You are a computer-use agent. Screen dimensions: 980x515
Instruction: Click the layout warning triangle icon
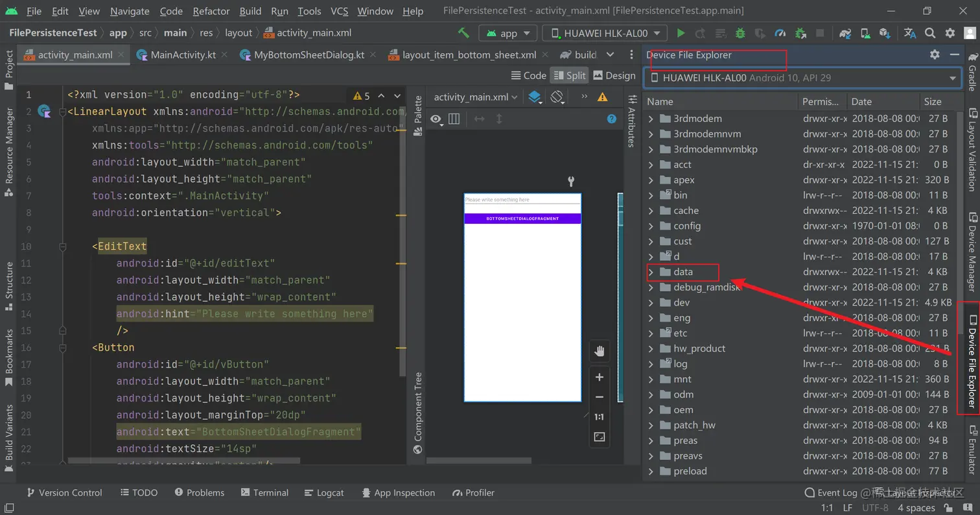[x=602, y=97]
